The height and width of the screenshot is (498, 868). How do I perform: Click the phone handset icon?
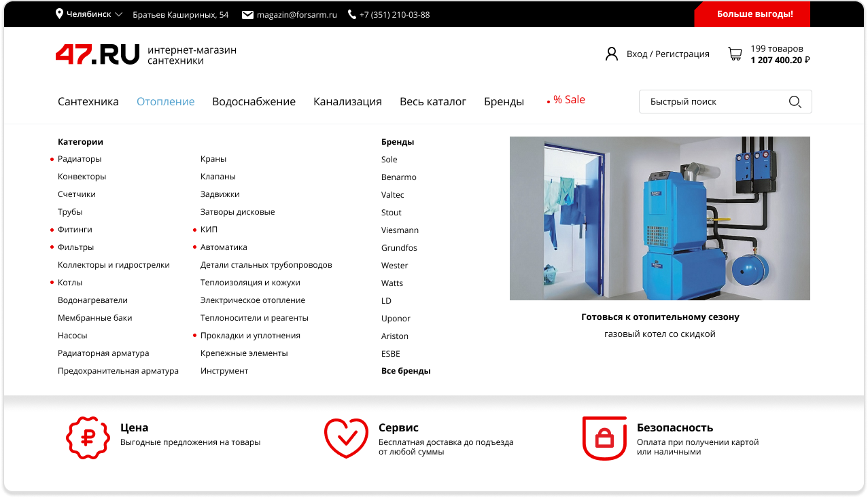[x=351, y=14]
